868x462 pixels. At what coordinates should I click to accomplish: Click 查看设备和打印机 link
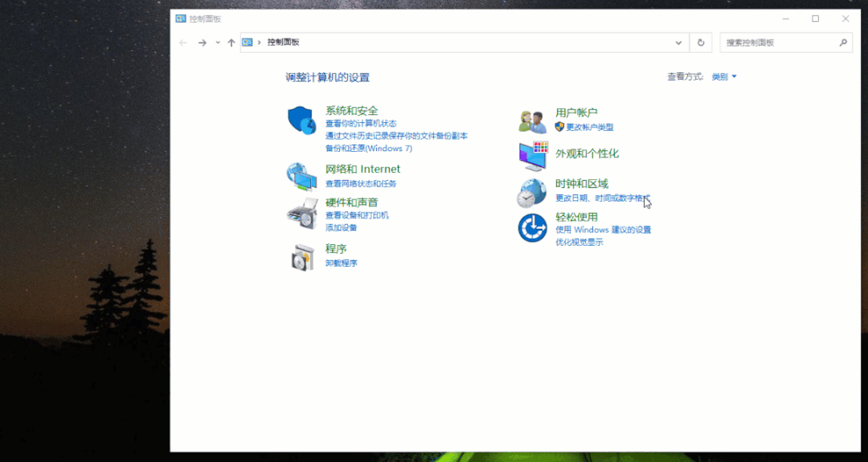click(357, 215)
